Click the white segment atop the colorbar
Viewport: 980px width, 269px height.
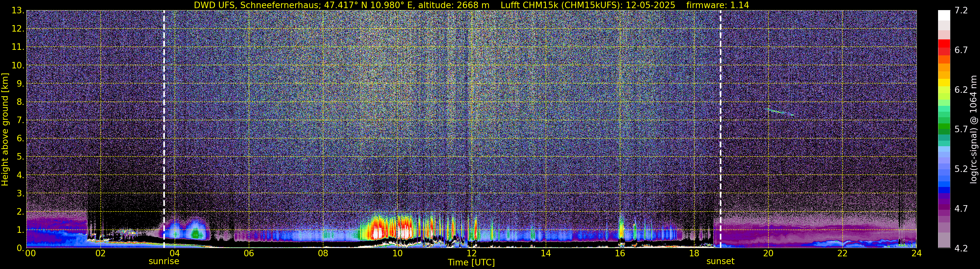(x=944, y=15)
